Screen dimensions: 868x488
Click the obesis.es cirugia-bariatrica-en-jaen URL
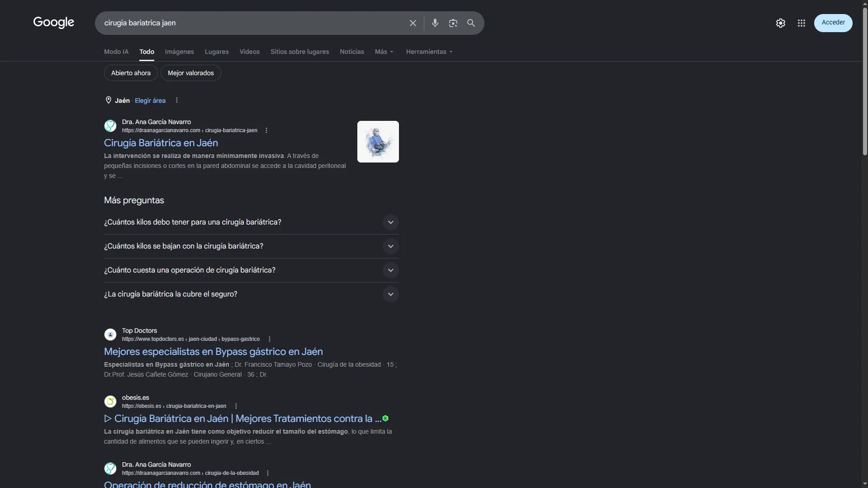tap(174, 406)
